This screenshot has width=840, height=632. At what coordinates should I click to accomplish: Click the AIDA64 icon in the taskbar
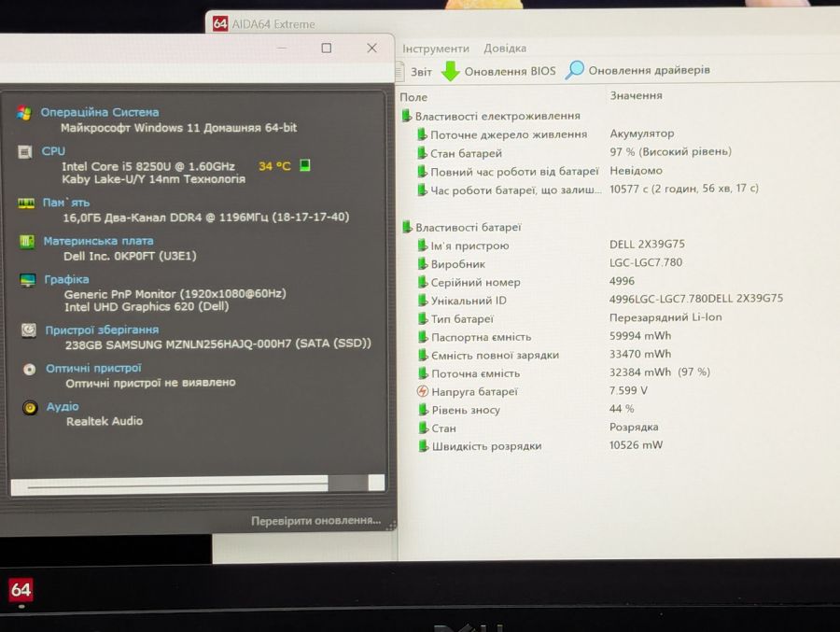pyautogui.click(x=21, y=590)
